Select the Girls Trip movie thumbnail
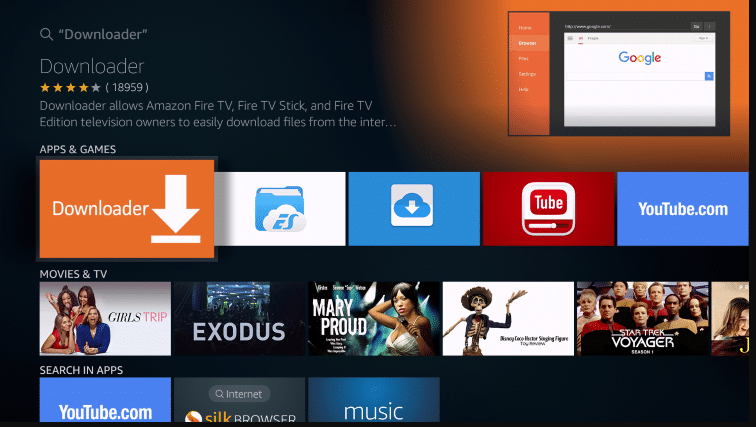Image resolution: width=756 pixels, height=427 pixels. 105,318
